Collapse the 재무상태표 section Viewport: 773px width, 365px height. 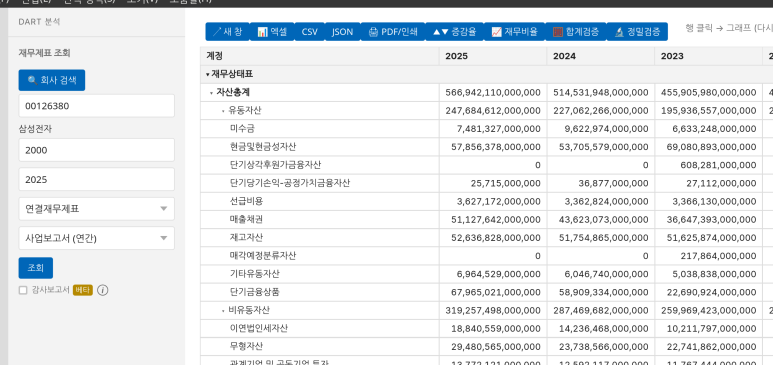[208, 74]
